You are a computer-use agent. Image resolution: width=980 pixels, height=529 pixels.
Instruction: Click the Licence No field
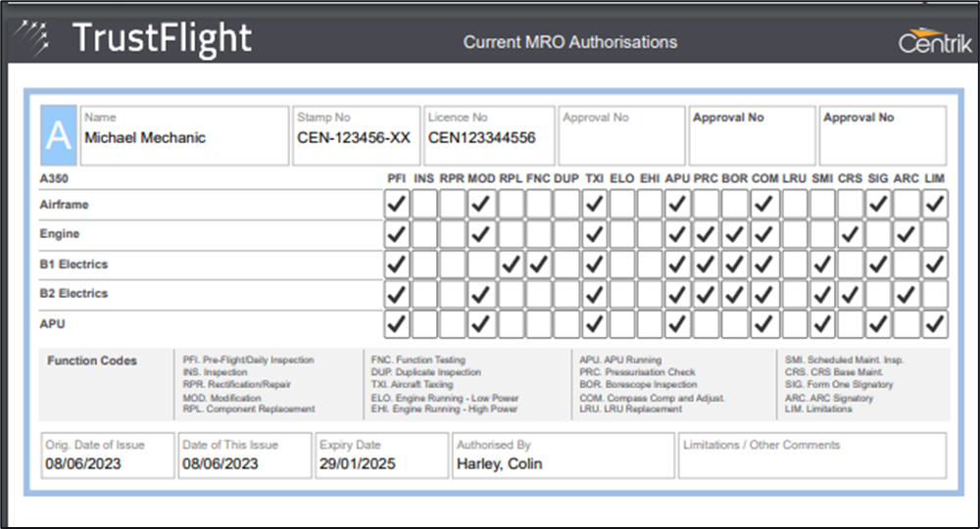click(488, 136)
